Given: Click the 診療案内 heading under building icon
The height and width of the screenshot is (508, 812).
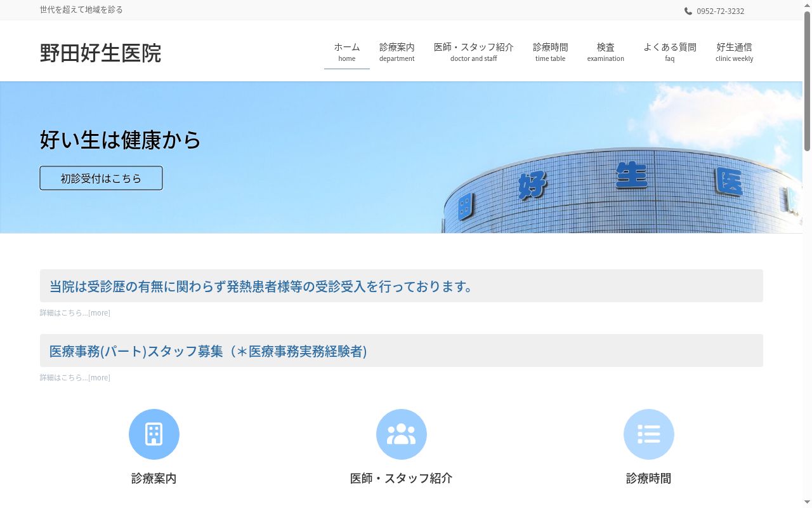Looking at the screenshot, I should pos(154,478).
